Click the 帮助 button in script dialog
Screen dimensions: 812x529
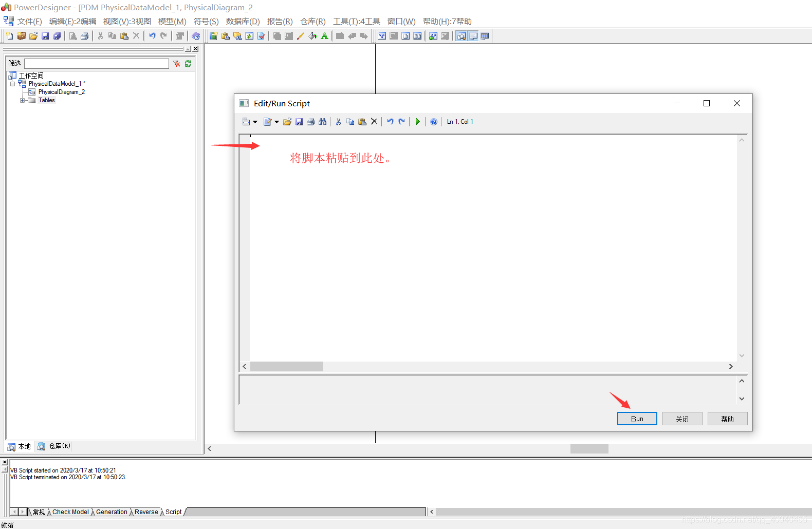(x=727, y=419)
